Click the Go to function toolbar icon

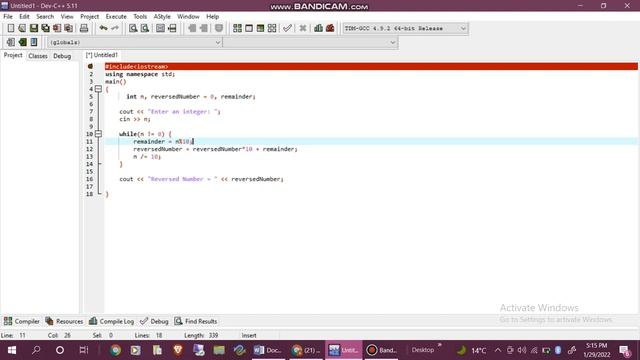pos(160,28)
